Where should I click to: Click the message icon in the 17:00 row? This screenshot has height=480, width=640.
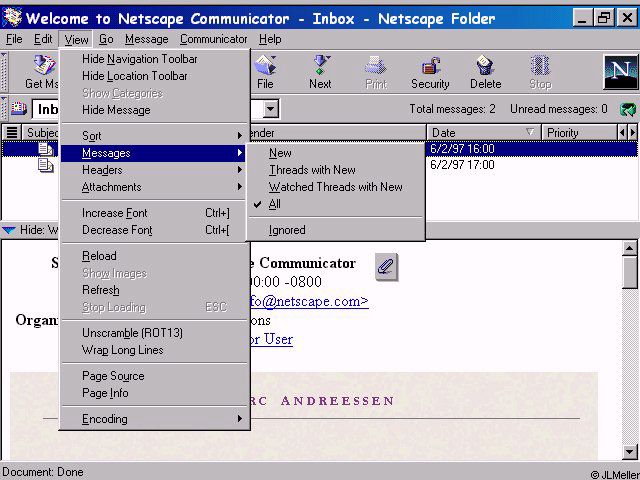tap(46, 165)
